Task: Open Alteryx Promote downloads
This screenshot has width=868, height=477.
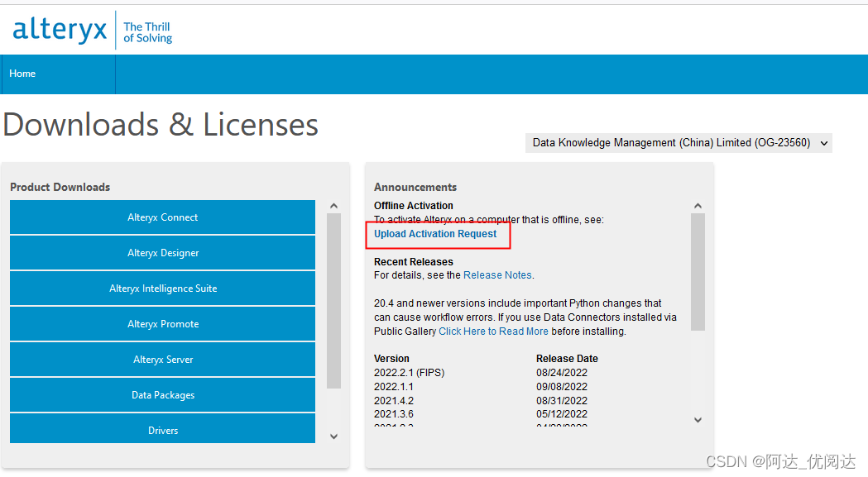Action: pyautogui.click(x=162, y=324)
